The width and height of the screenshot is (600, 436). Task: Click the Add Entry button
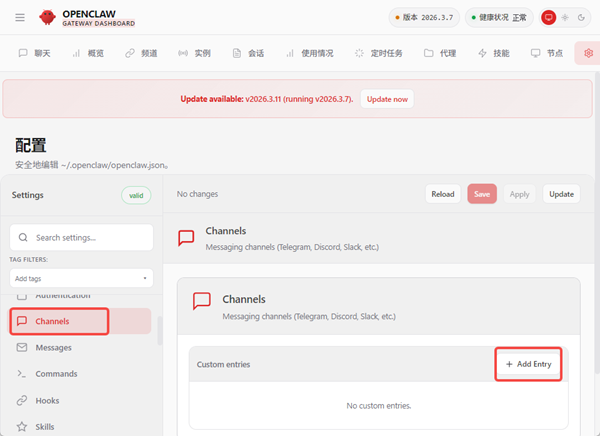pyautogui.click(x=528, y=364)
